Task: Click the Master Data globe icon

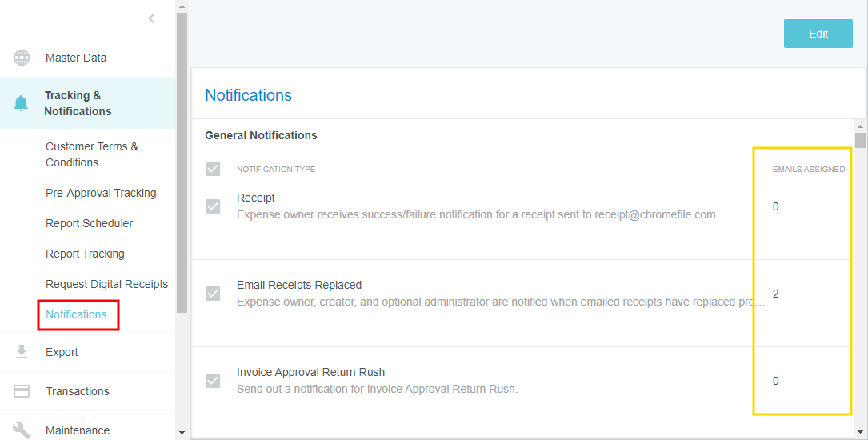Action: click(22, 58)
